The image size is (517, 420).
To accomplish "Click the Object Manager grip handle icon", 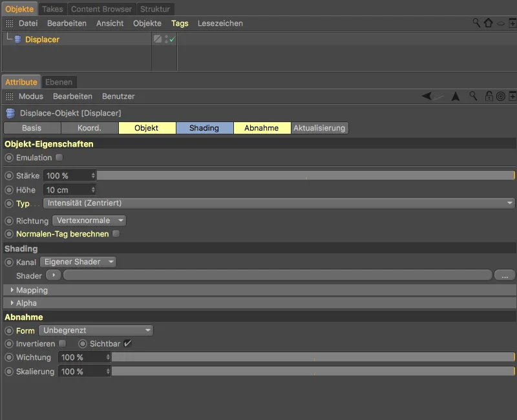I will [9, 23].
